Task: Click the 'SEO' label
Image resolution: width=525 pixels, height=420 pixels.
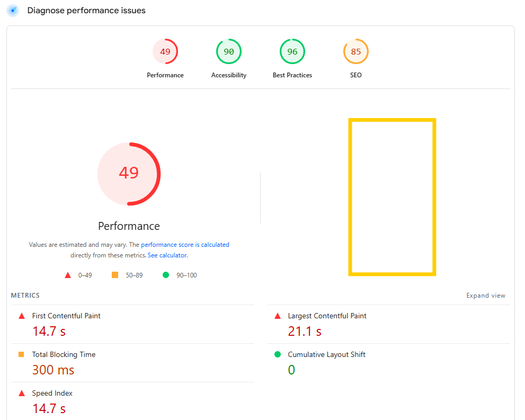Action: (x=356, y=75)
